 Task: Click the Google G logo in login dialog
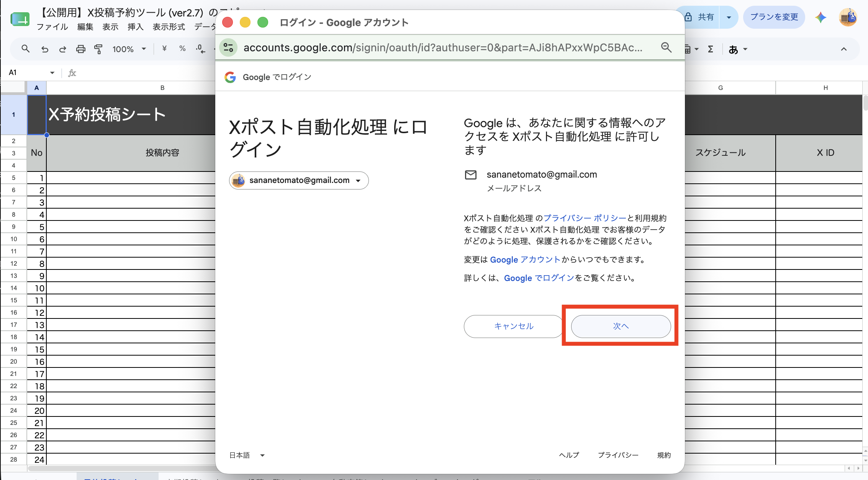point(230,77)
